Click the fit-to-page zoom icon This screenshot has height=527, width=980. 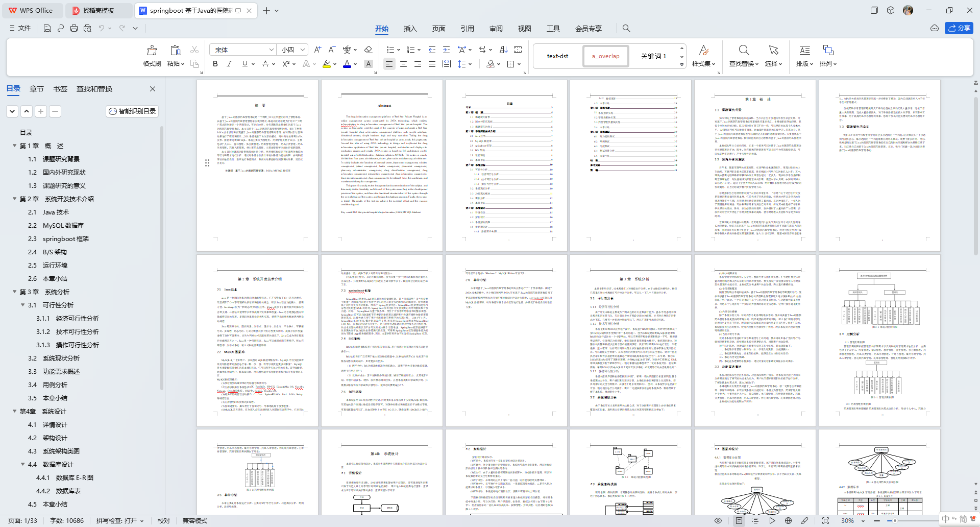pyautogui.click(x=825, y=521)
